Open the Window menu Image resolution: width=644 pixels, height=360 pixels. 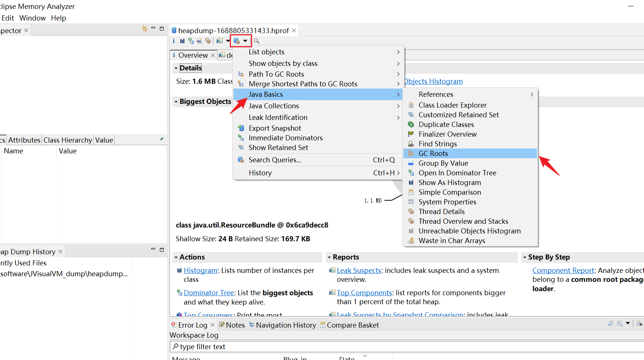click(32, 18)
